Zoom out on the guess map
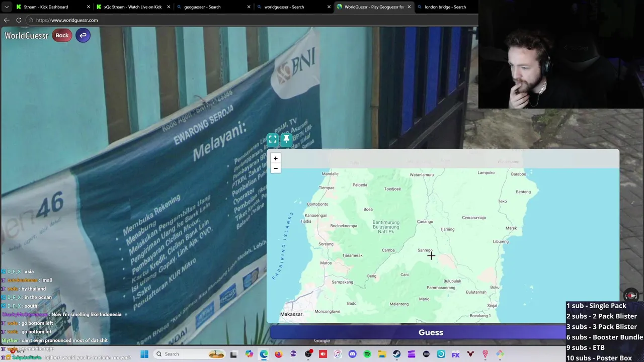This screenshot has width=644, height=362. click(x=275, y=168)
